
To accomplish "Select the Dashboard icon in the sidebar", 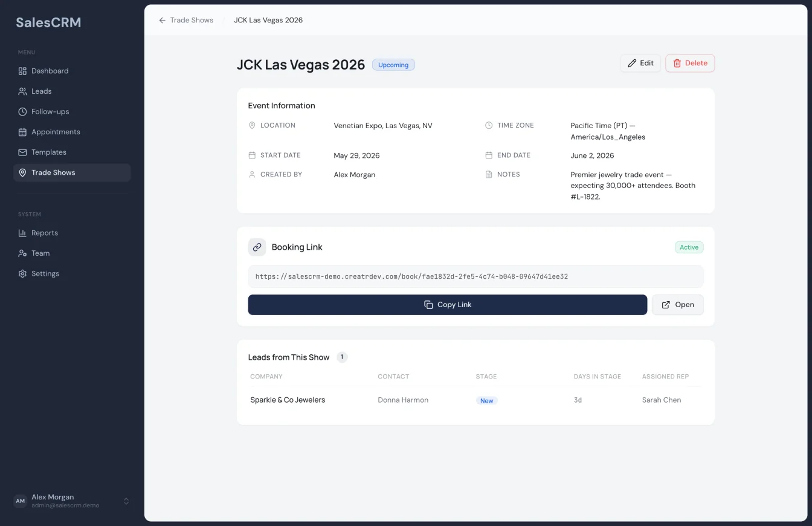I will (22, 71).
